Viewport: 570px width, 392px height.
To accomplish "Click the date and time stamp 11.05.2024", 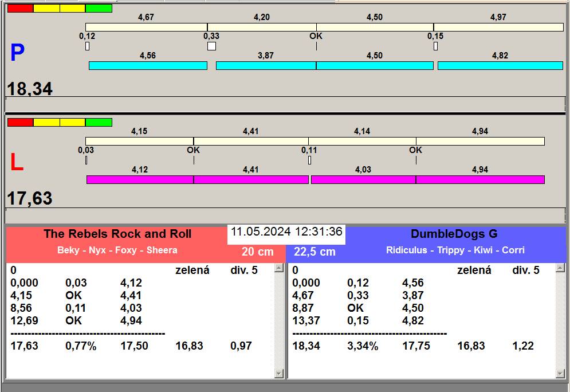I will [x=286, y=232].
